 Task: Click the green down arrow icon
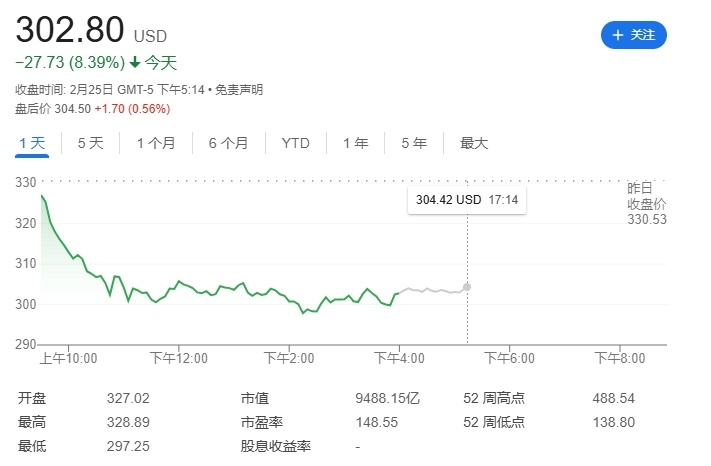(135, 63)
